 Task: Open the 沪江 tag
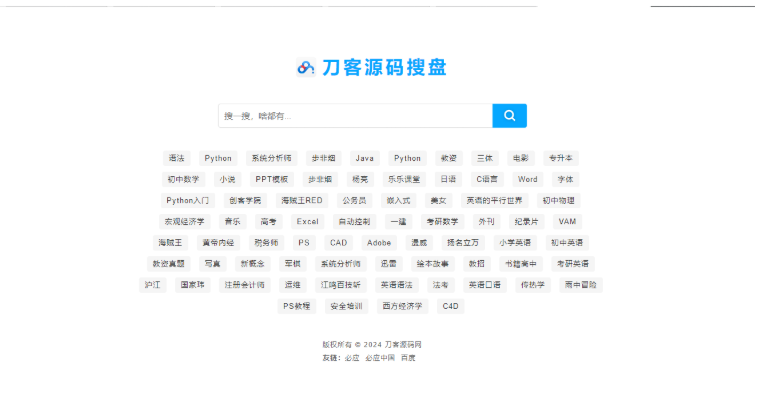(153, 285)
